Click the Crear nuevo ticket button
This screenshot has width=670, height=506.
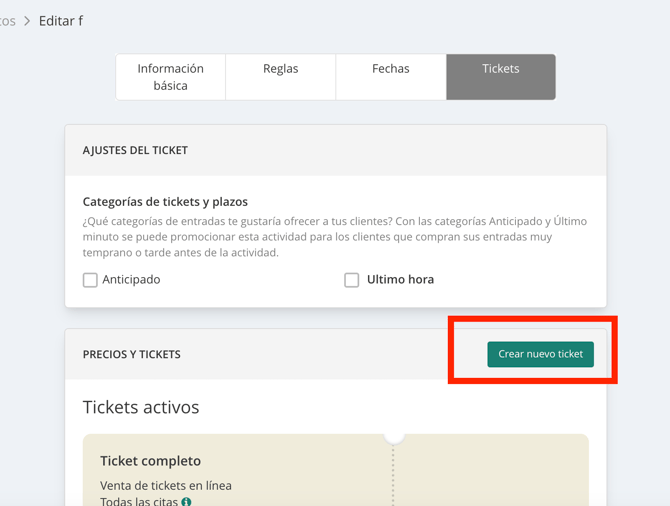point(541,354)
